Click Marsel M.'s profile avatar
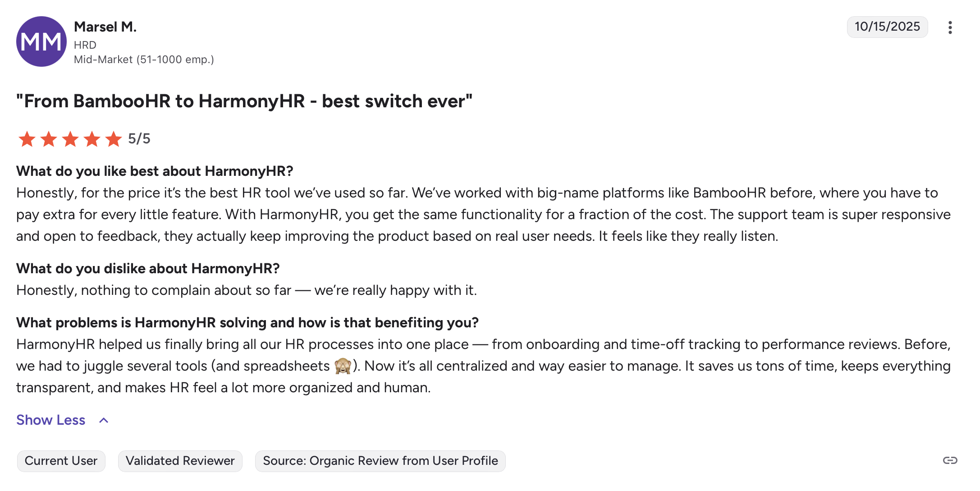 coord(41,41)
